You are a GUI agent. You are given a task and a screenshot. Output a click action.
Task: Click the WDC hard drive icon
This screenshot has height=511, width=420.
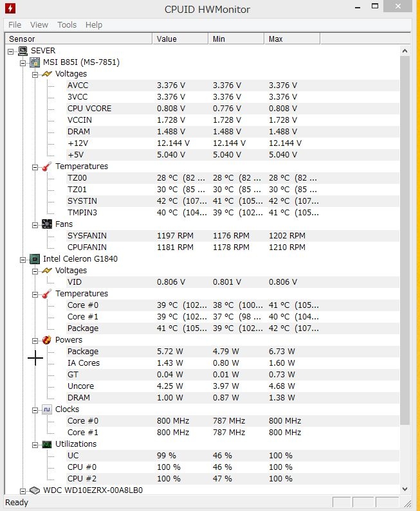coord(35,490)
